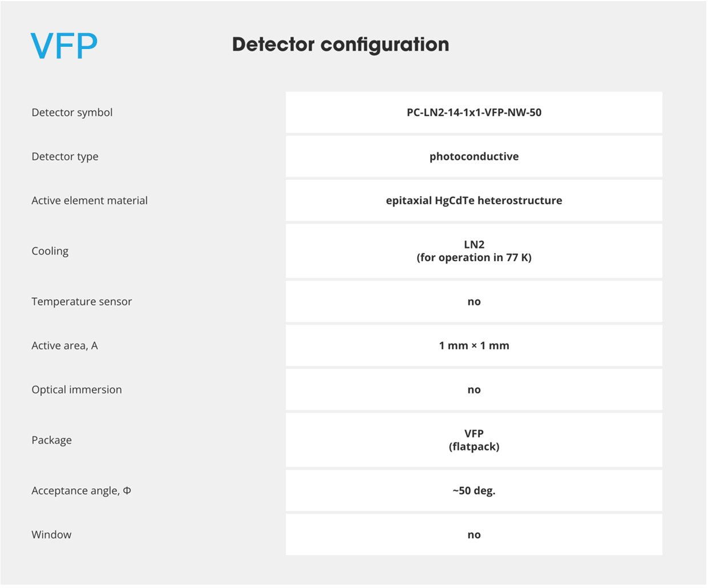Select the PC-LN2-14-1x1-VFP-NW-50 symbol cell
The image size is (708, 588).
[474, 112]
